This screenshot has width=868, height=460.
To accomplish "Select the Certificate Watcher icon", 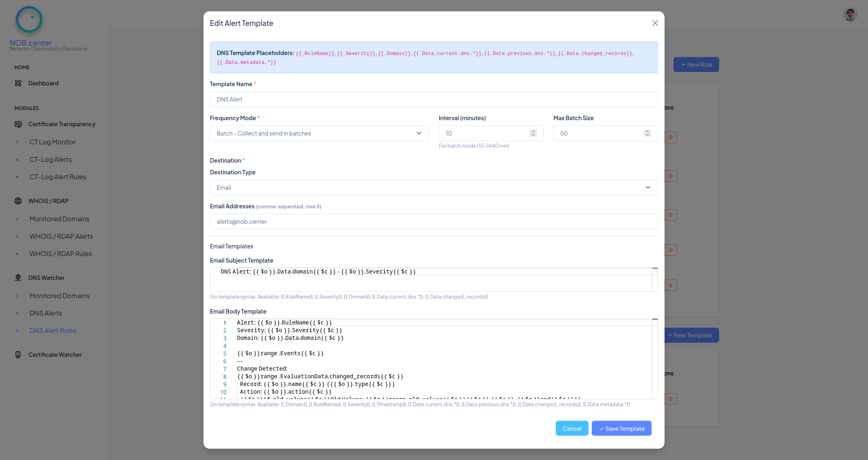I will 18,354.
